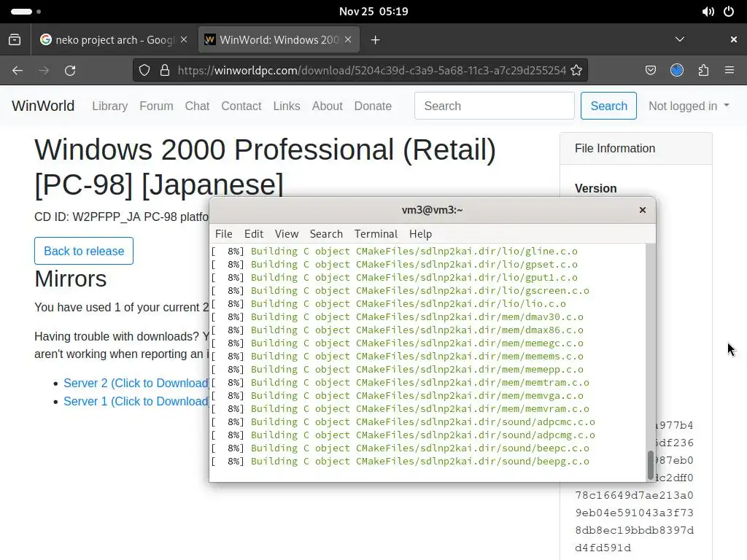Viewport: 747px width, 560px height.
Task: Click the terminal title vm3@vm3:~
Action: (432, 210)
